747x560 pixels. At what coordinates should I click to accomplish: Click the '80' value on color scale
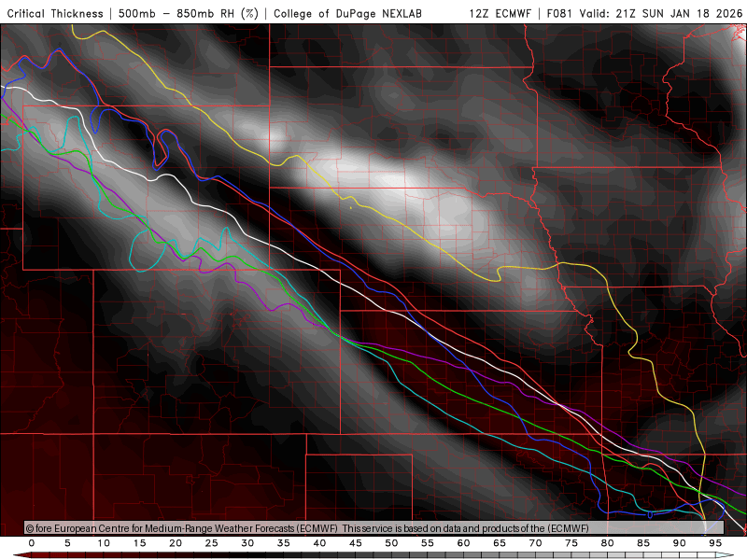tap(608, 543)
